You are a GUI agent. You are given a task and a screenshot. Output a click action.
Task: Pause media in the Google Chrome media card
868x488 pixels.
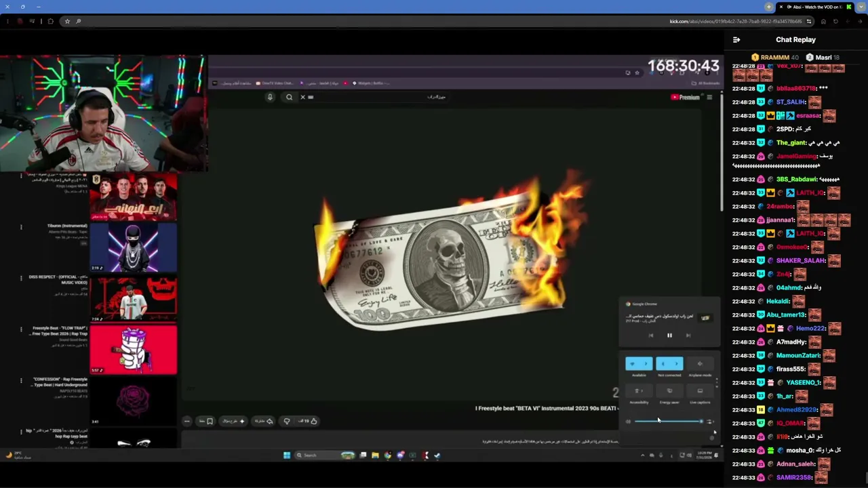point(669,335)
